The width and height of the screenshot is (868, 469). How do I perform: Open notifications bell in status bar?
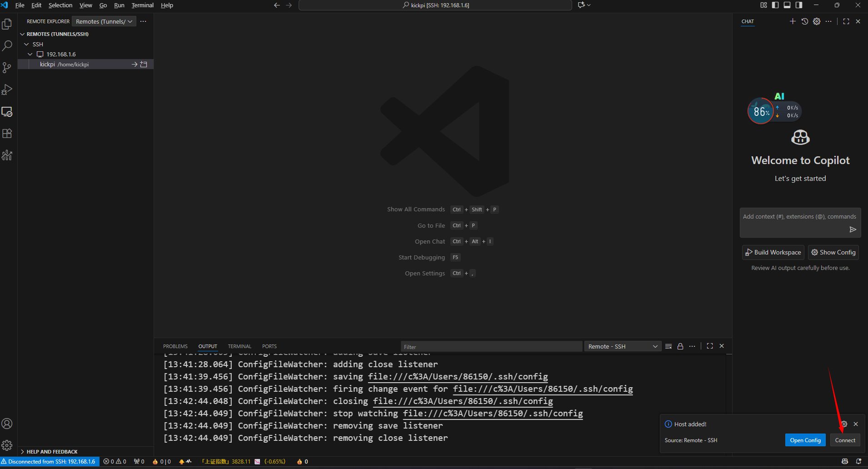click(x=858, y=461)
